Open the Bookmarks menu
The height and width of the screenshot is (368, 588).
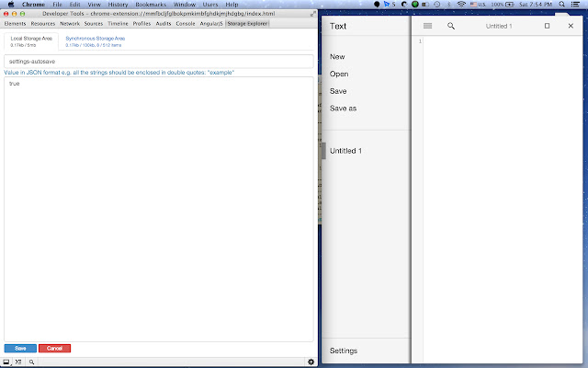[151, 4]
